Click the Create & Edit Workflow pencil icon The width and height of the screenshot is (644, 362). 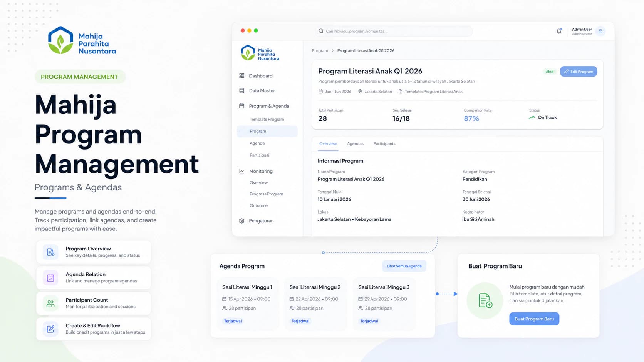50,329
